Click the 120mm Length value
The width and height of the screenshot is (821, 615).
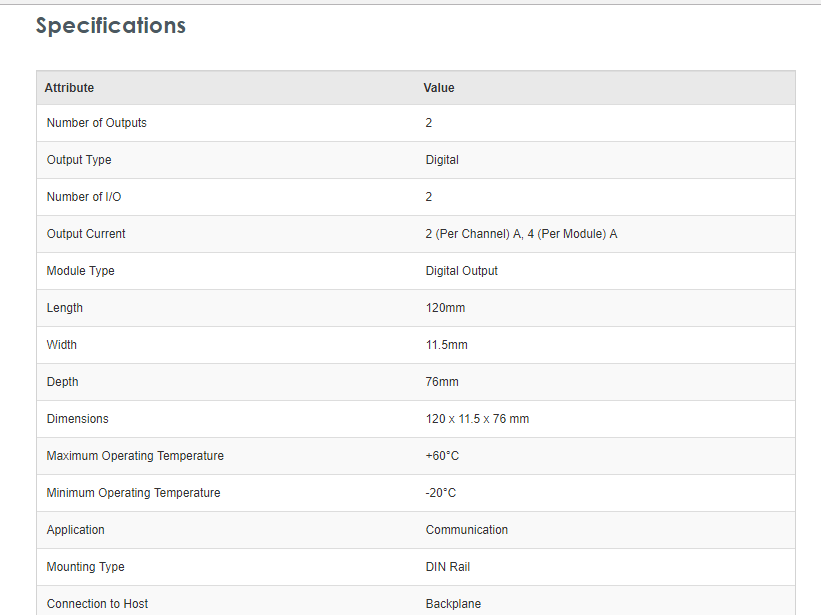[x=445, y=308]
